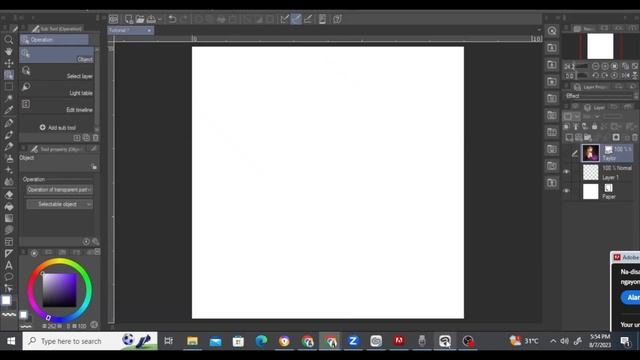Choose the Select layer sub tool
This screenshot has width=640, height=360.
coord(57,71)
